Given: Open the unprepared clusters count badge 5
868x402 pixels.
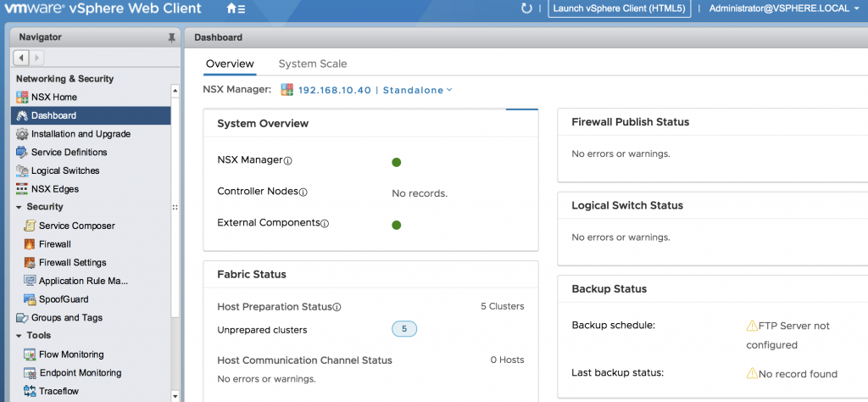Looking at the screenshot, I should coord(404,329).
